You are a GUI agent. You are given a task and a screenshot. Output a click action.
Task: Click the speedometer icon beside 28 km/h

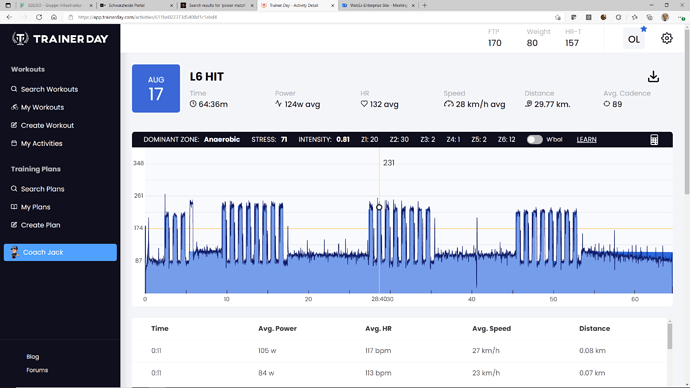pyautogui.click(x=448, y=104)
